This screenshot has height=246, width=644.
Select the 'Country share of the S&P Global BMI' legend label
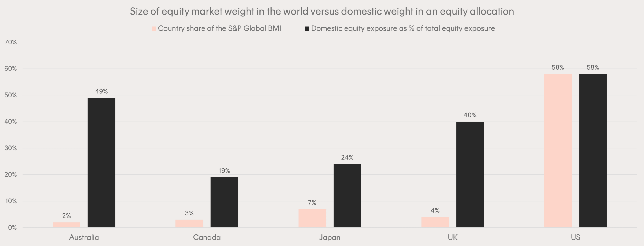[x=219, y=28]
